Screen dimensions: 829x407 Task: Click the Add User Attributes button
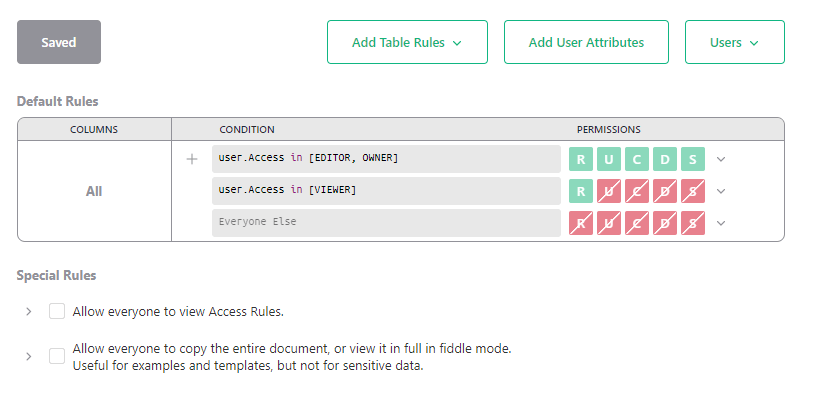click(x=586, y=42)
